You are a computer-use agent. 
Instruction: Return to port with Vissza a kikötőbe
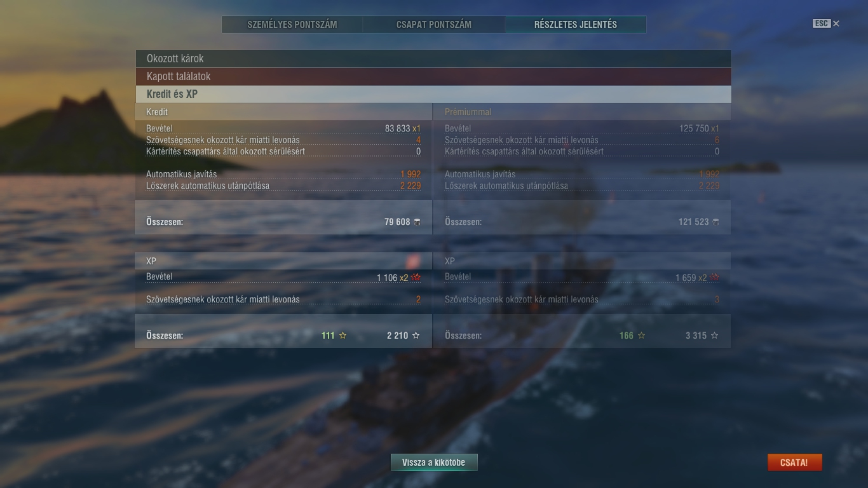click(434, 463)
